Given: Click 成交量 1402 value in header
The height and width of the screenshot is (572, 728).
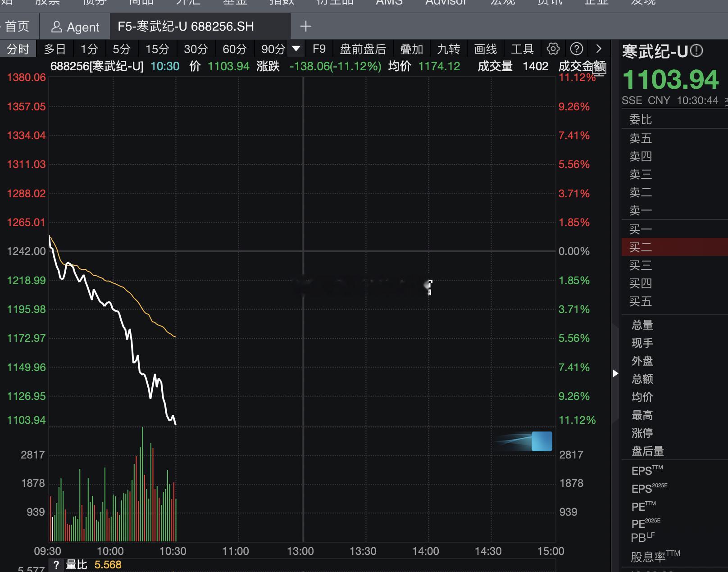Looking at the screenshot, I should [513, 67].
